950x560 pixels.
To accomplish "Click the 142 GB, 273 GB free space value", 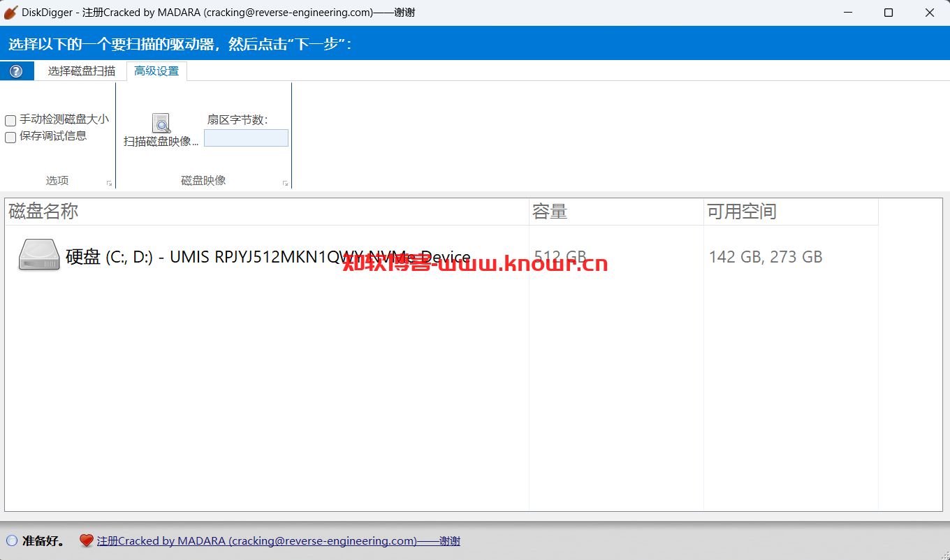I will (766, 257).
